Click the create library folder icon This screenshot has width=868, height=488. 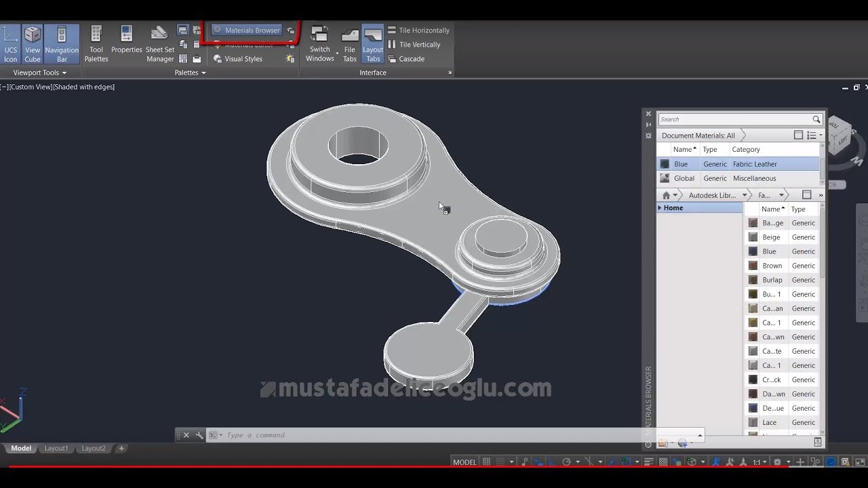click(663, 443)
